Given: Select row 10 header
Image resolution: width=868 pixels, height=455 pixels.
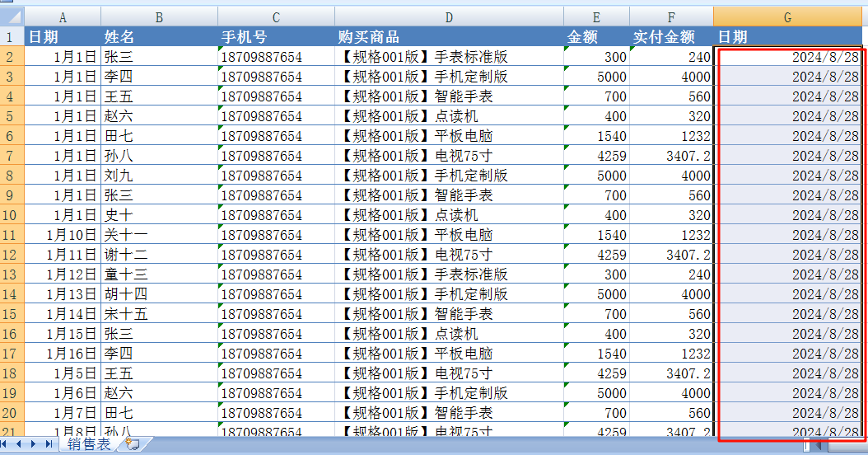Looking at the screenshot, I should click(12, 215).
